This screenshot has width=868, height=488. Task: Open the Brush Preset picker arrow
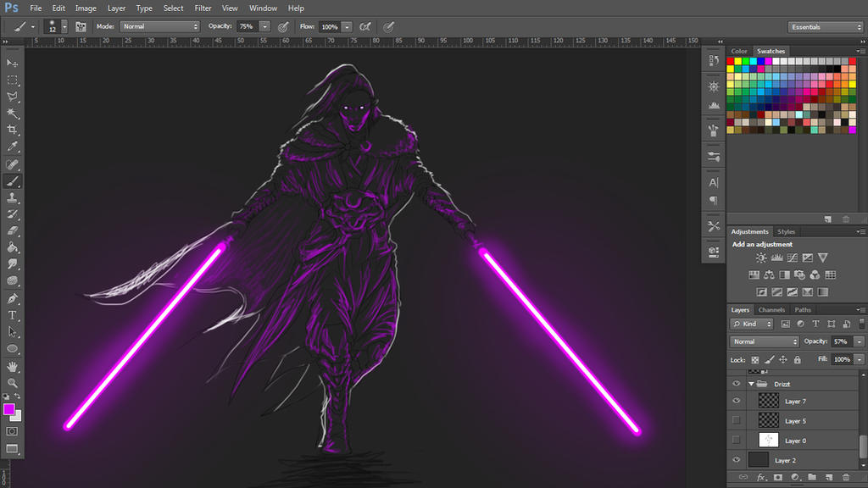tap(64, 26)
